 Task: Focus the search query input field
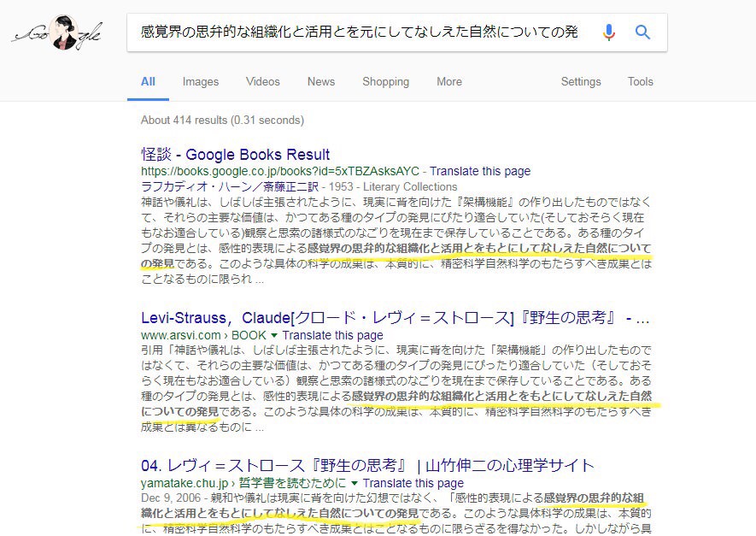click(359, 32)
